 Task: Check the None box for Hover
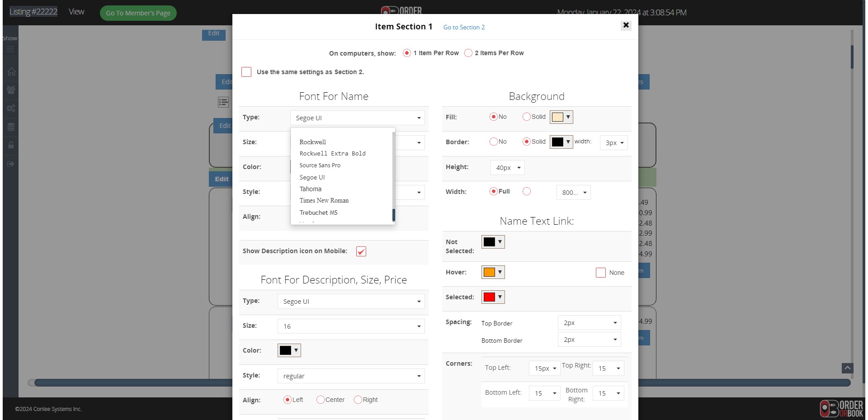601,273
